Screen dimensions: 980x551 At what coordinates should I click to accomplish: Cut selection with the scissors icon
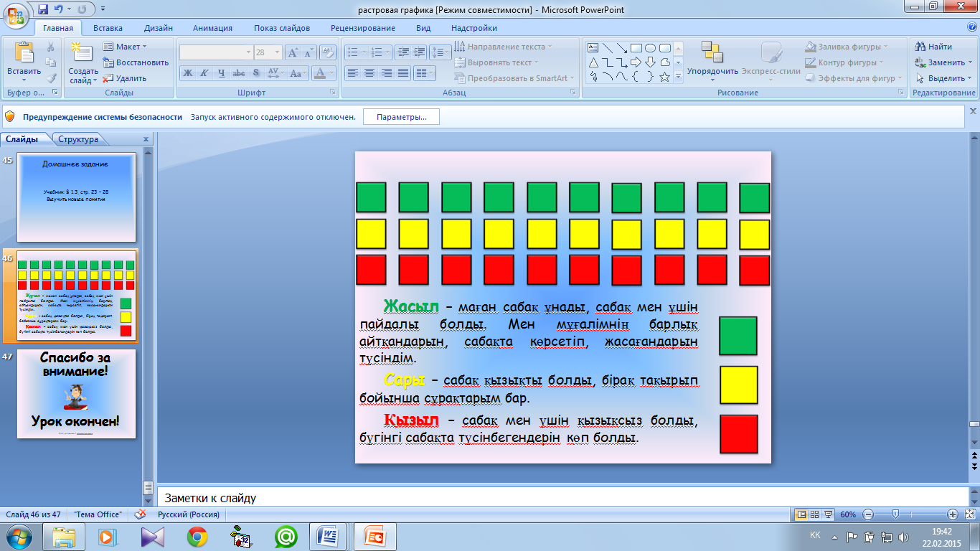point(51,47)
